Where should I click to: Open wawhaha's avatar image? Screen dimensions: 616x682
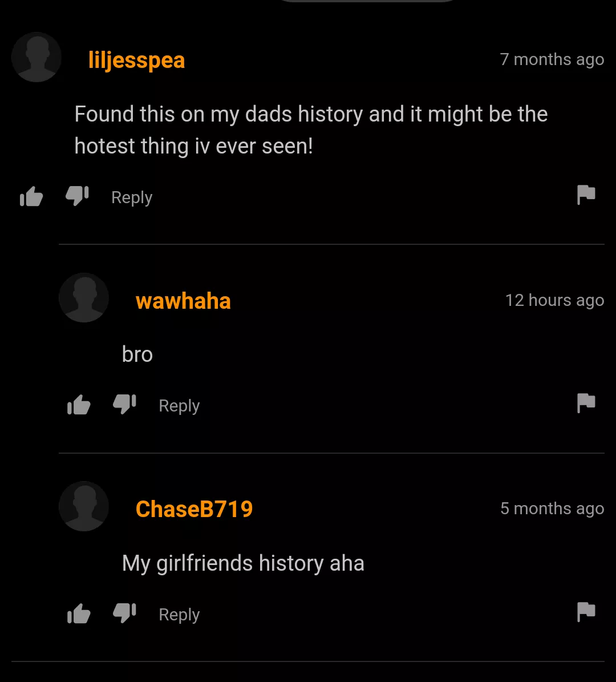point(84,298)
